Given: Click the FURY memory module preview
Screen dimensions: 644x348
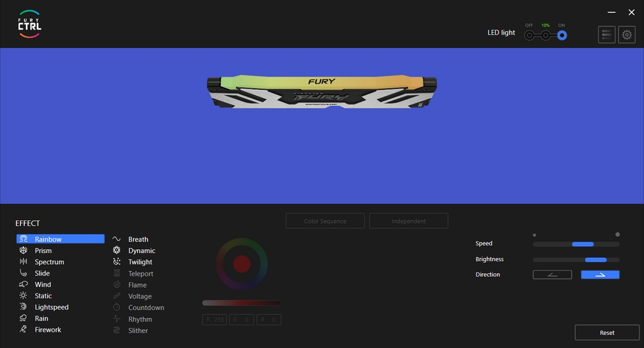Looking at the screenshot, I should click(x=322, y=92).
